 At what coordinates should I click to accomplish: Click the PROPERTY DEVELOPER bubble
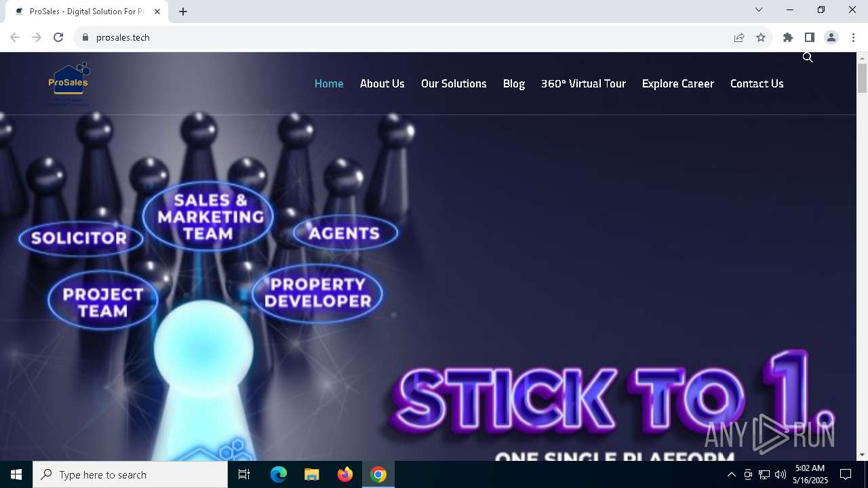click(x=317, y=293)
